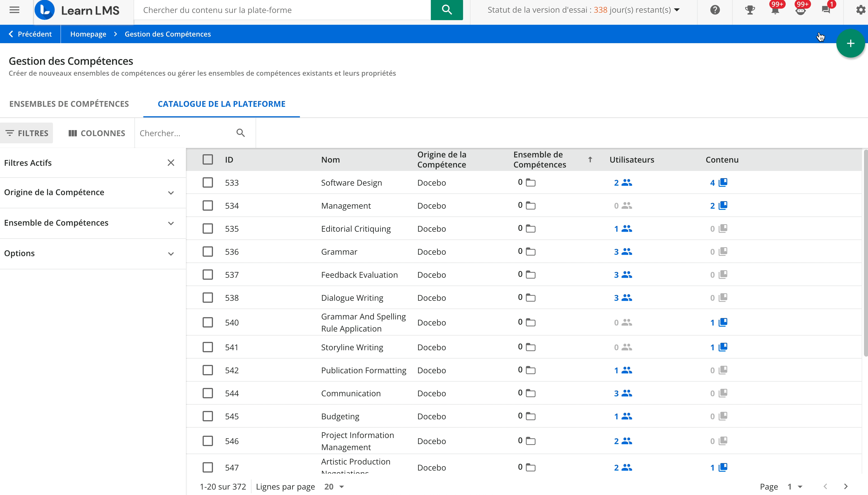This screenshot has width=868, height=495.
Task: Click the Dialogue Writing name
Action: (x=352, y=298)
